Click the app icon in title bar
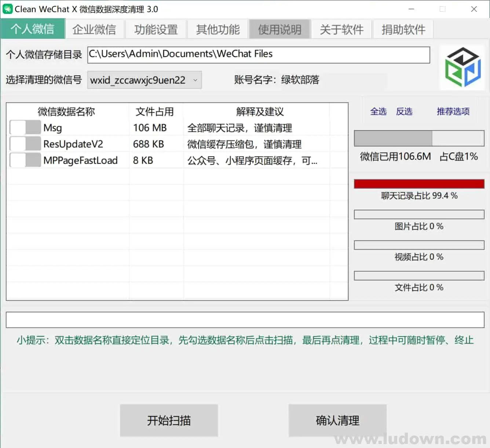The image size is (490, 448). click(7, 9)
